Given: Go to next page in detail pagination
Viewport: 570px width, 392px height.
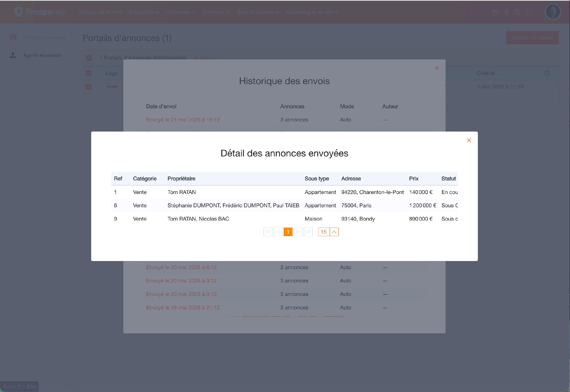Looking at the screenshot, I should (298, 232).
